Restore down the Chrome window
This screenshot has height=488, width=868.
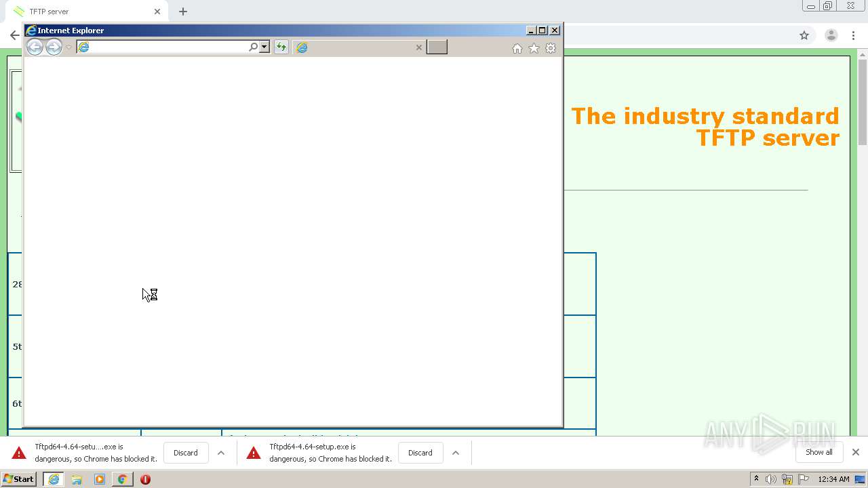click(x=828, y=6)
